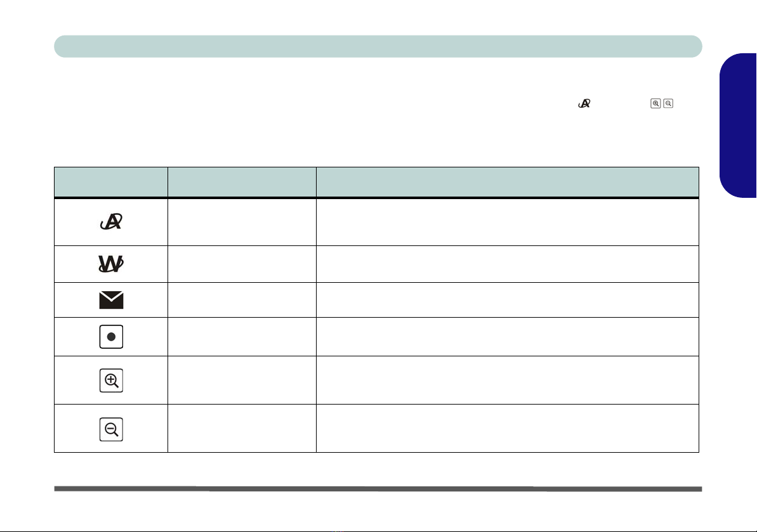Screen dimensions: 757x532
Task: Click the dark blue side tab at the right edge
Action: (x=738, y=126)
